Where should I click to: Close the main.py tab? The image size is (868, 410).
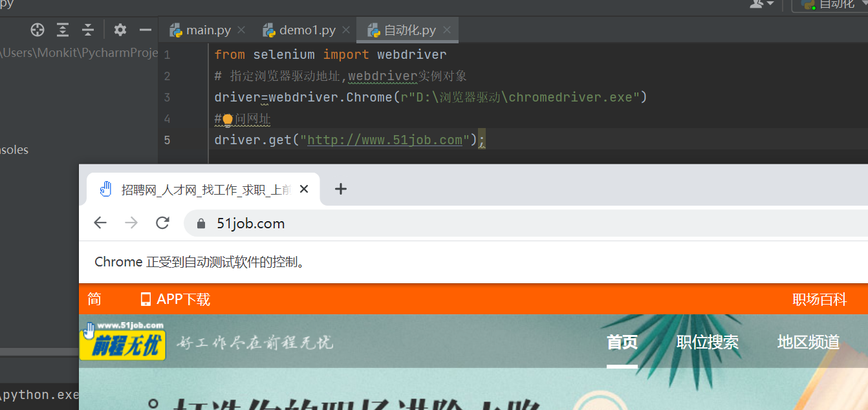(241, 30)
